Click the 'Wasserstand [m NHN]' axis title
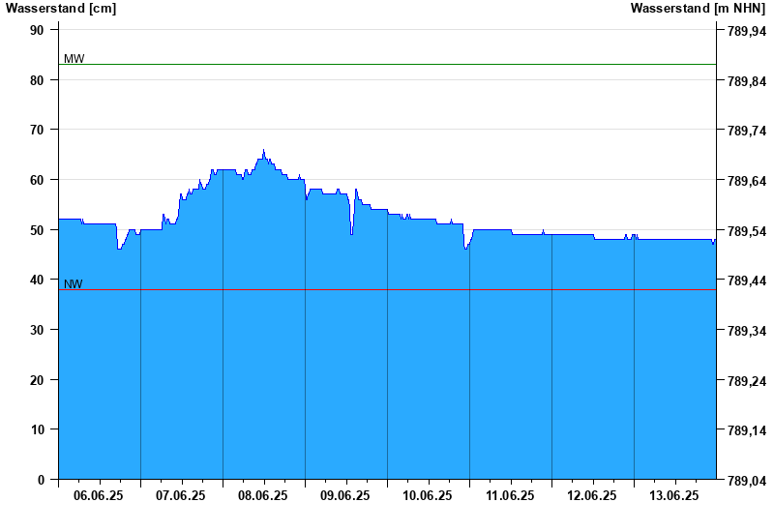 (698, 9)
